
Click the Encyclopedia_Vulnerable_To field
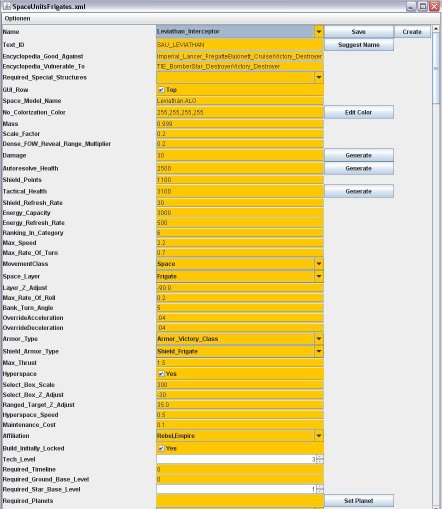tap(240, 66)
